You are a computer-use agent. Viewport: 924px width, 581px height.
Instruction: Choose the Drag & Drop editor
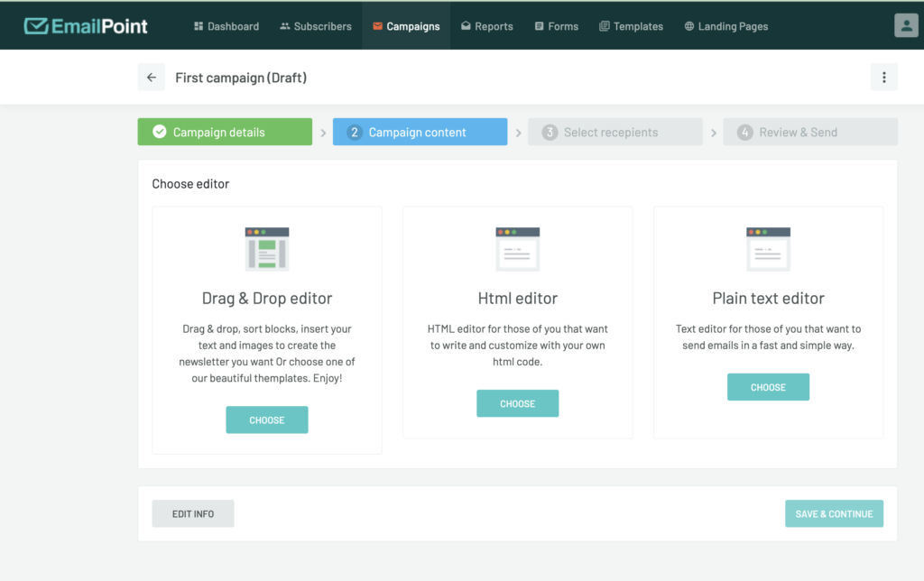click(267, 420)
